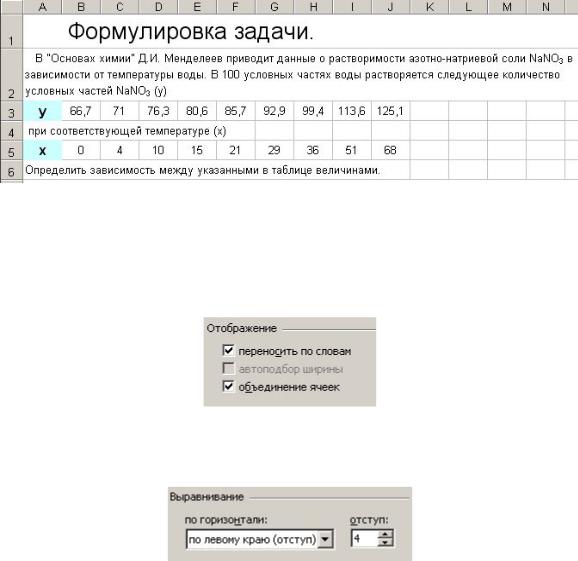Click cell with value 76,3

pyautogui.click(x=159, y=111)
